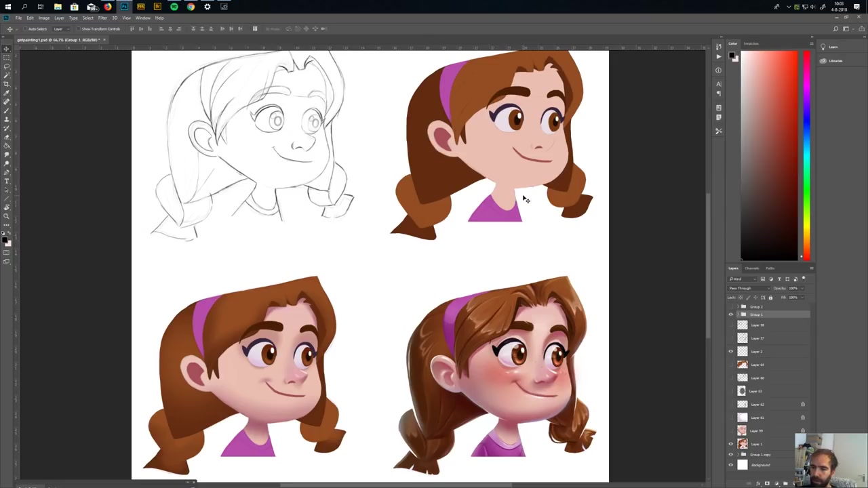The image size is (868, 488).
Task: Open the Pass Through blend mode dropdown
Action: 749,288
